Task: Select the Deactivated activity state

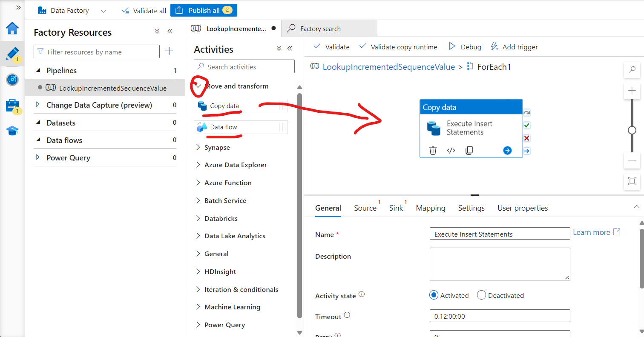Action: pos(481,295)
